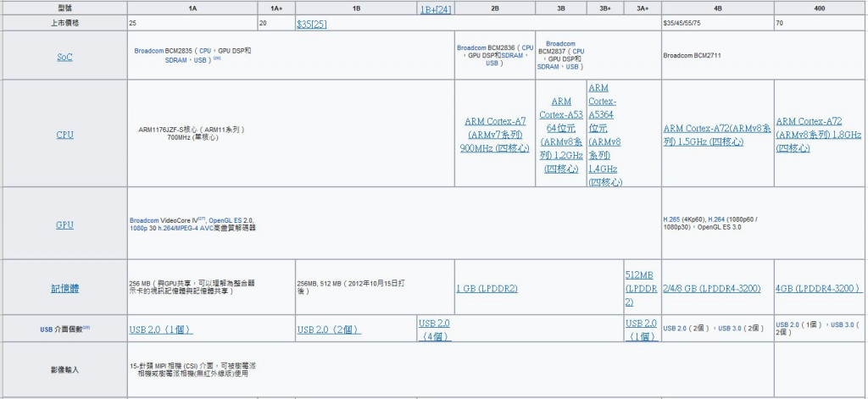Image resolution: width=868 pixels, height=399 pixels.
Task: Open H.265 link in 4B GPU cell
Action: [672, 219]
